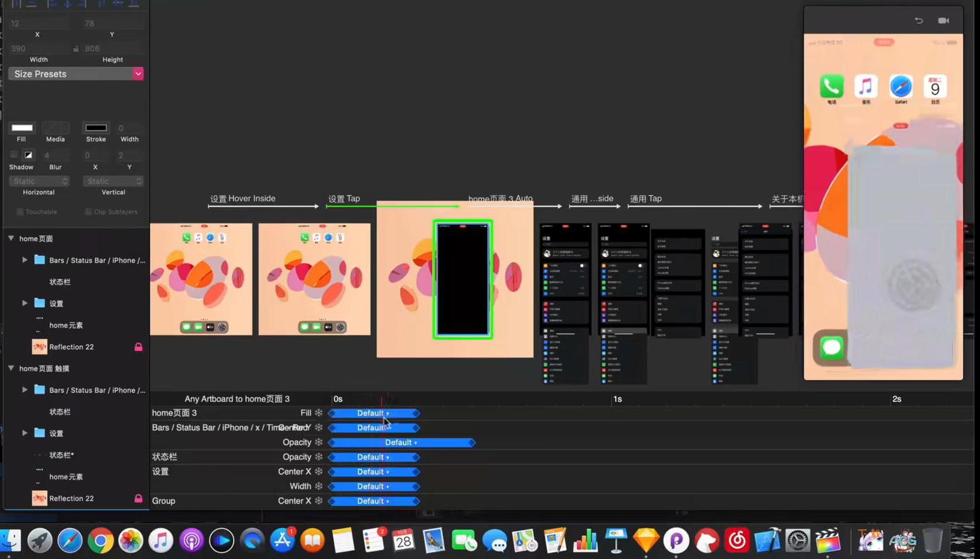
Task: Open the Size Presets dropdown
Action: 76,74
